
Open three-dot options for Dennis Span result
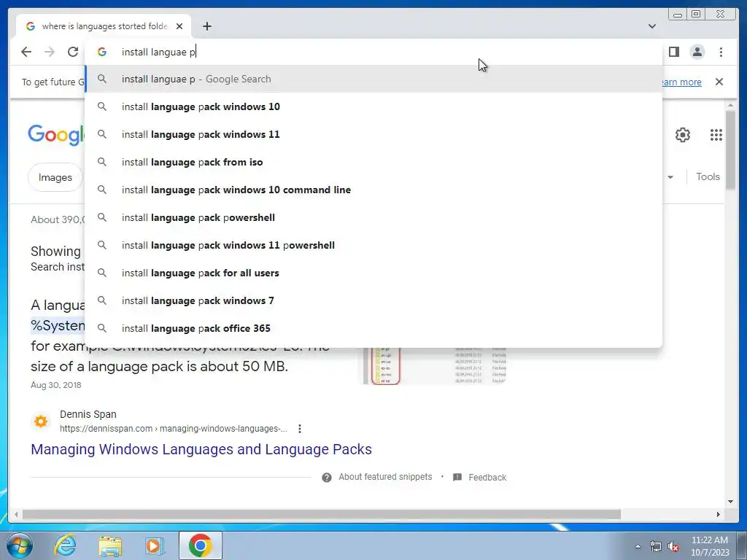click(300, 429)
